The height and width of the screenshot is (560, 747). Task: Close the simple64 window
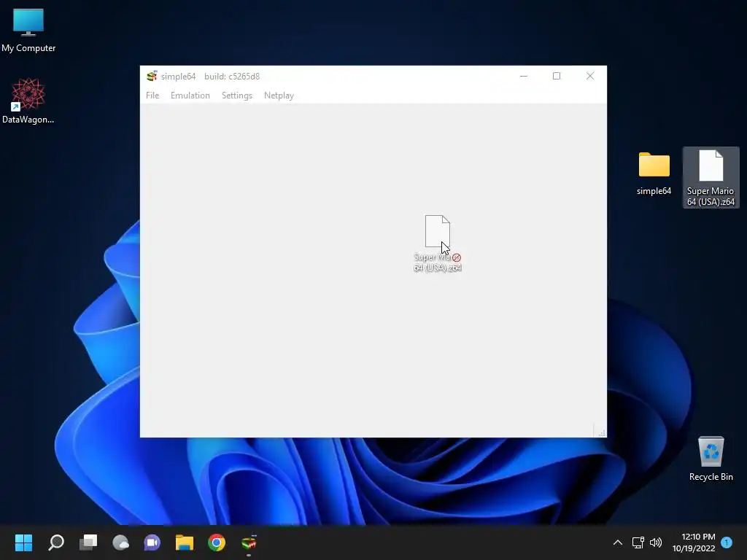tap(589, 76)
